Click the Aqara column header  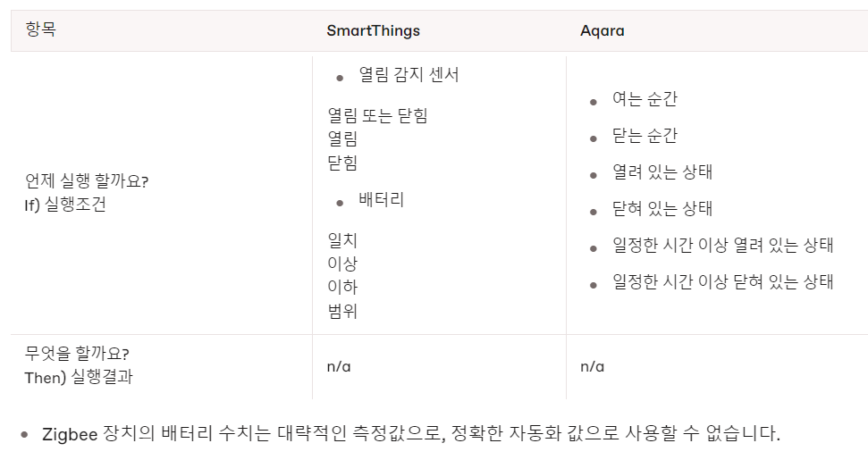point(602,30)
